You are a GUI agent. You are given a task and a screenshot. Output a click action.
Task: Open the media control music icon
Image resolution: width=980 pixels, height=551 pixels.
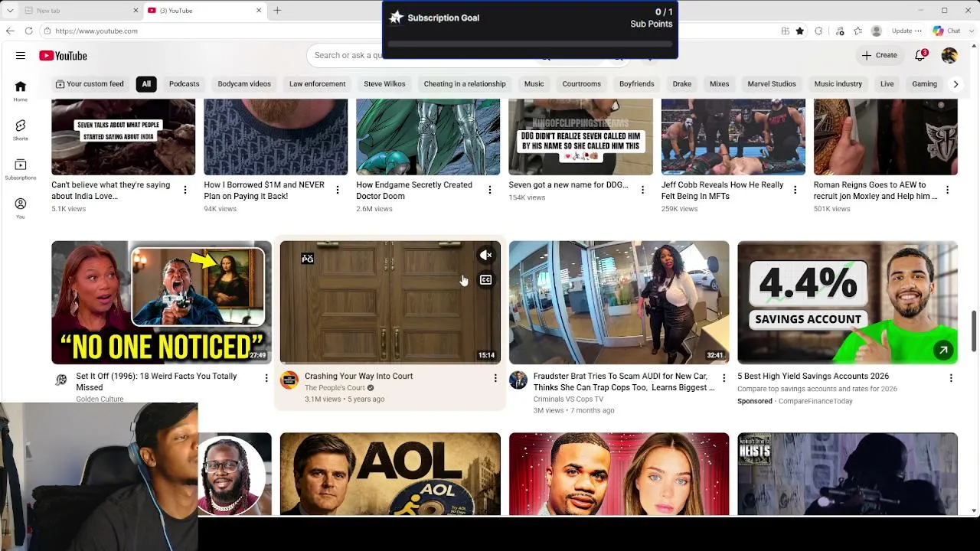[840, 31]
